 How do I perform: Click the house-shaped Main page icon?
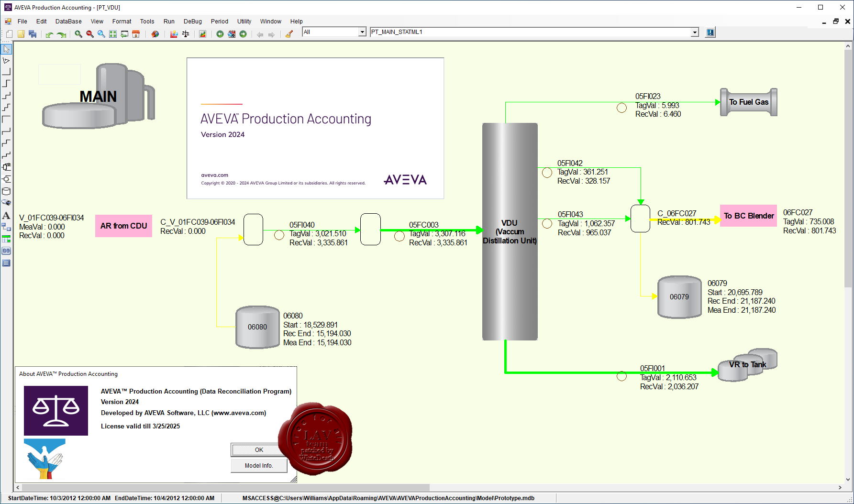(x=136, y=34)
